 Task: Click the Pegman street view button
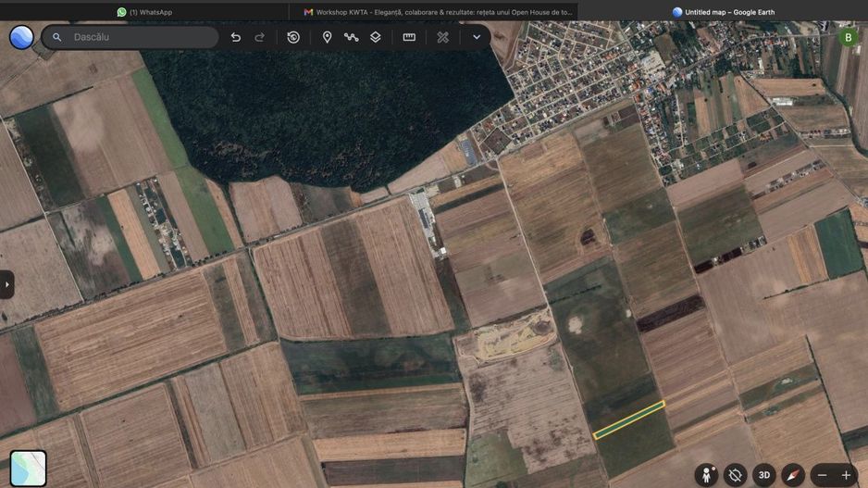pyautogui.click(x=706, y=475)
